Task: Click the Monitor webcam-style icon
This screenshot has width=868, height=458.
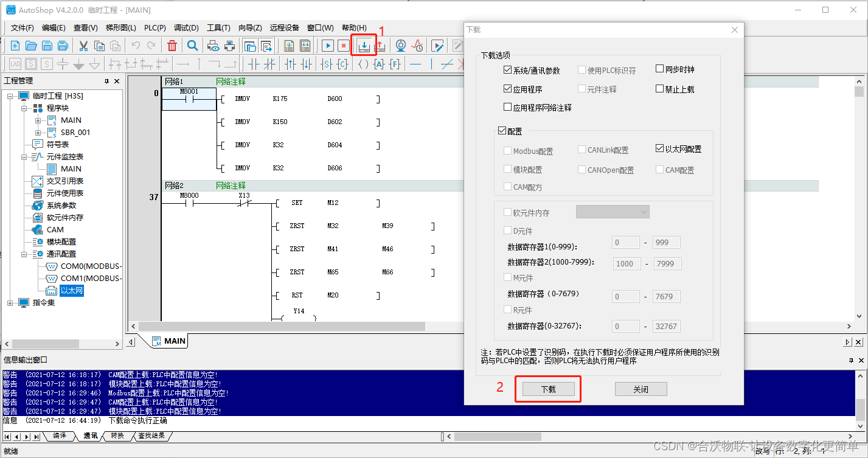Action: (x=401, y=46)
